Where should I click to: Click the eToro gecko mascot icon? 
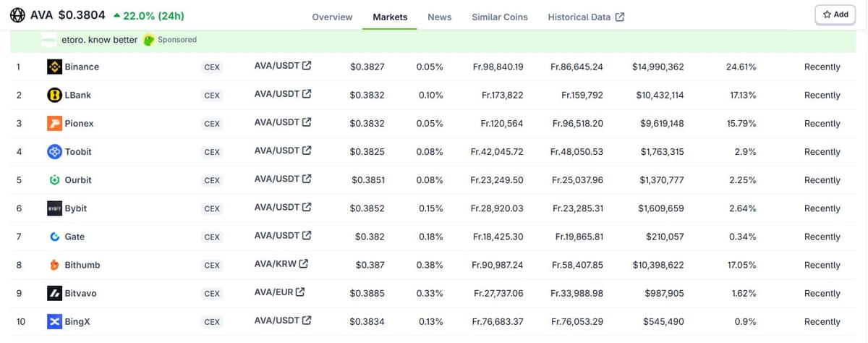point(149,40)
